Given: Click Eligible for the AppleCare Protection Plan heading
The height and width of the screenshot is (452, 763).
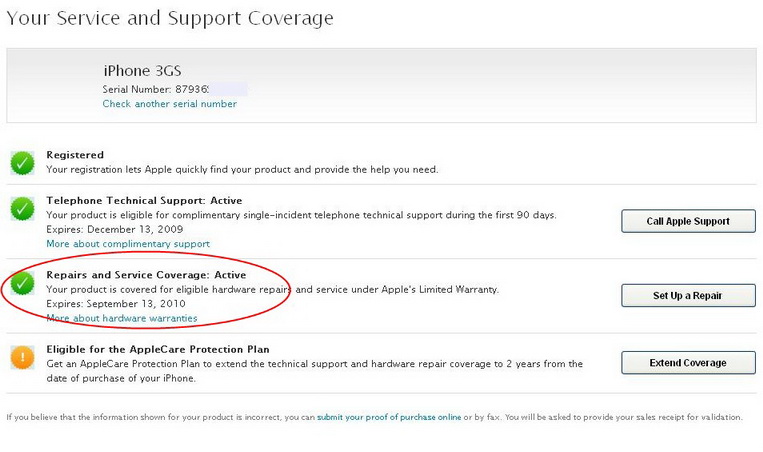Looking at the screenshot, I should click(158, 349).
